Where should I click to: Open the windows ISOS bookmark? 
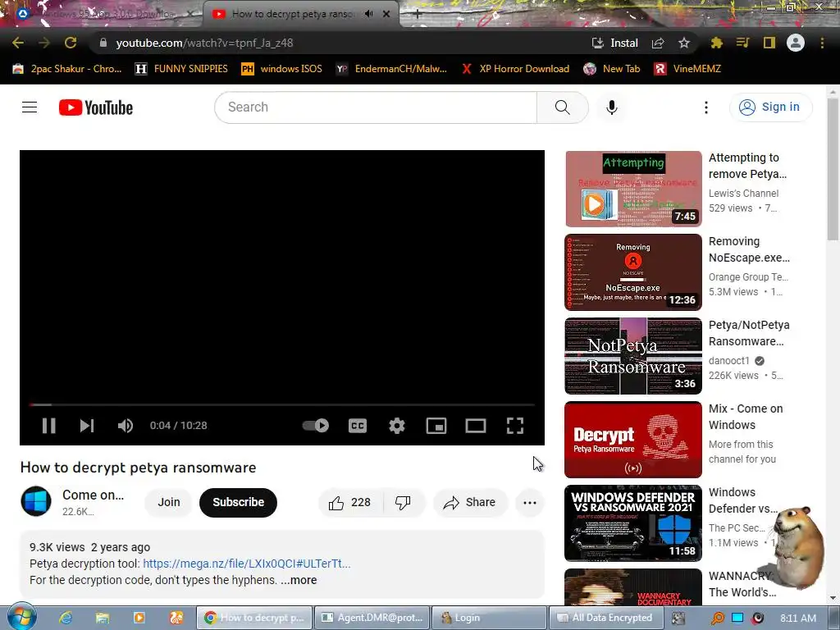(x=282, y=69)
